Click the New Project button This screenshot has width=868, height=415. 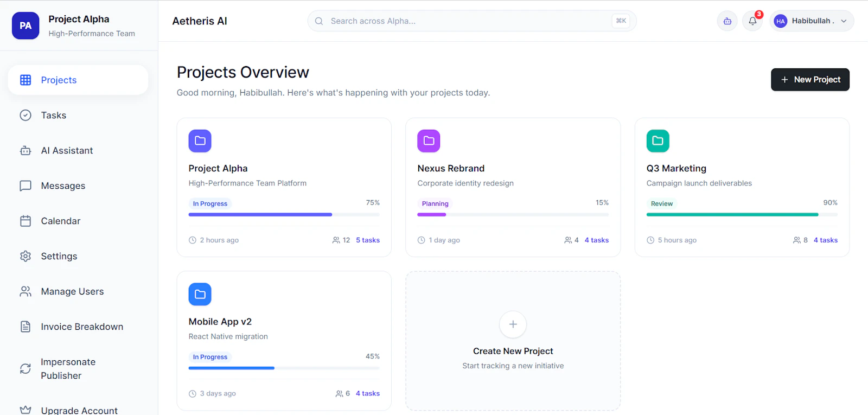pyautogui.click(x=810, y=80)
